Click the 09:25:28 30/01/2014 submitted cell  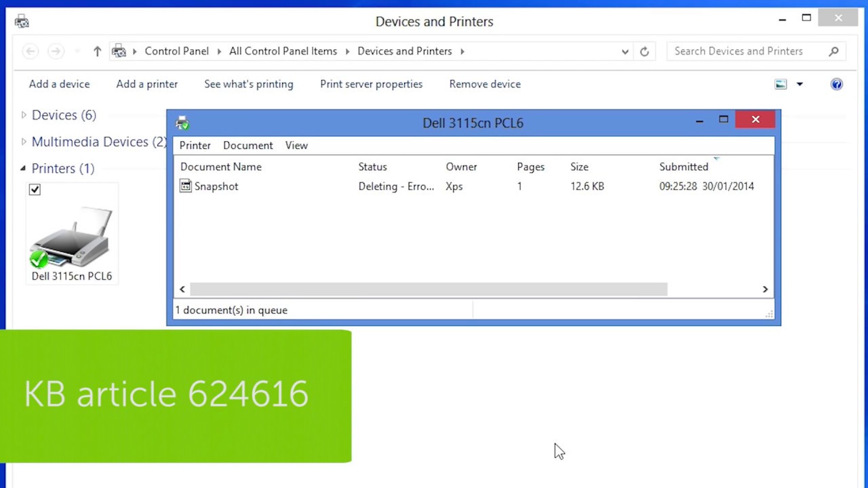(707, 186)
